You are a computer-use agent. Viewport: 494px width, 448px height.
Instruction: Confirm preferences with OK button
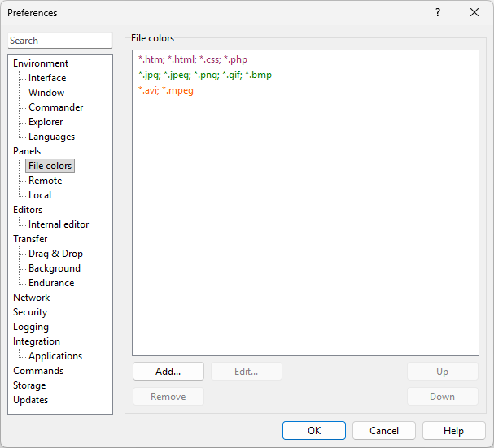click(x=314, y=431)
